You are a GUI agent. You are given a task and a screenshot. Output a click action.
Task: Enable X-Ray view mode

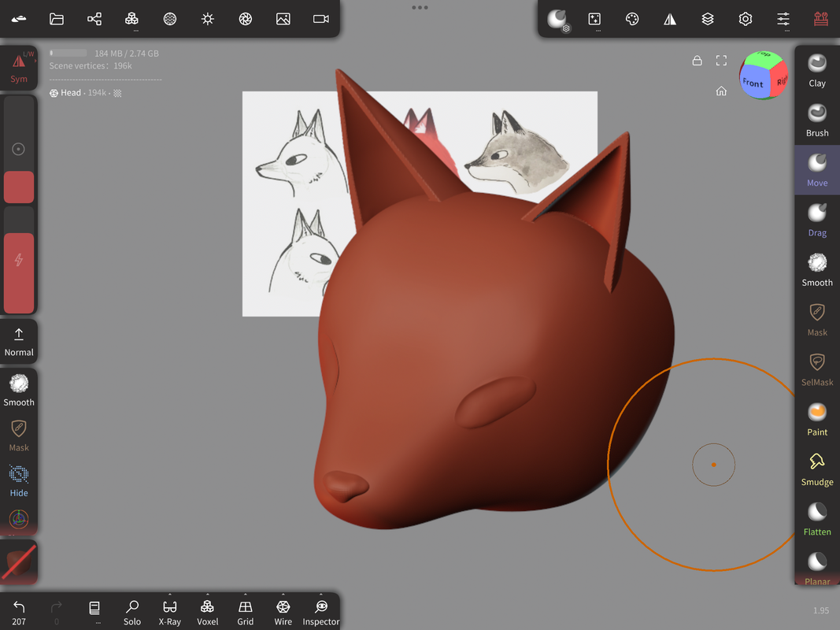[x=170, y=611]
